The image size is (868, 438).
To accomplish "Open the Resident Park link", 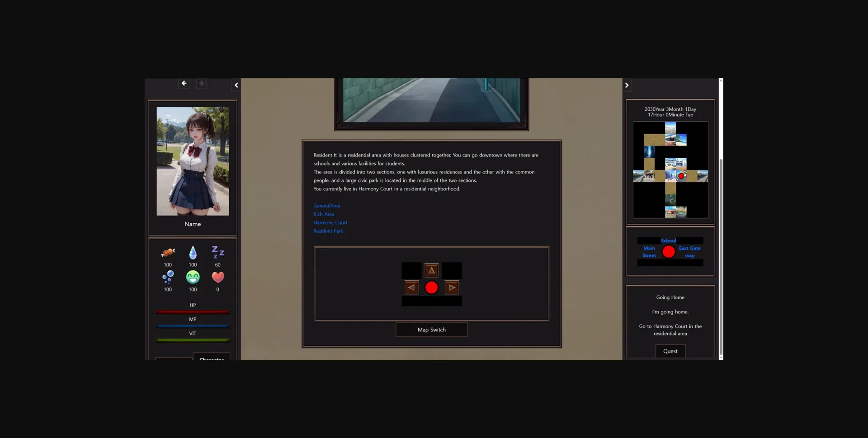I will point(328,231).
